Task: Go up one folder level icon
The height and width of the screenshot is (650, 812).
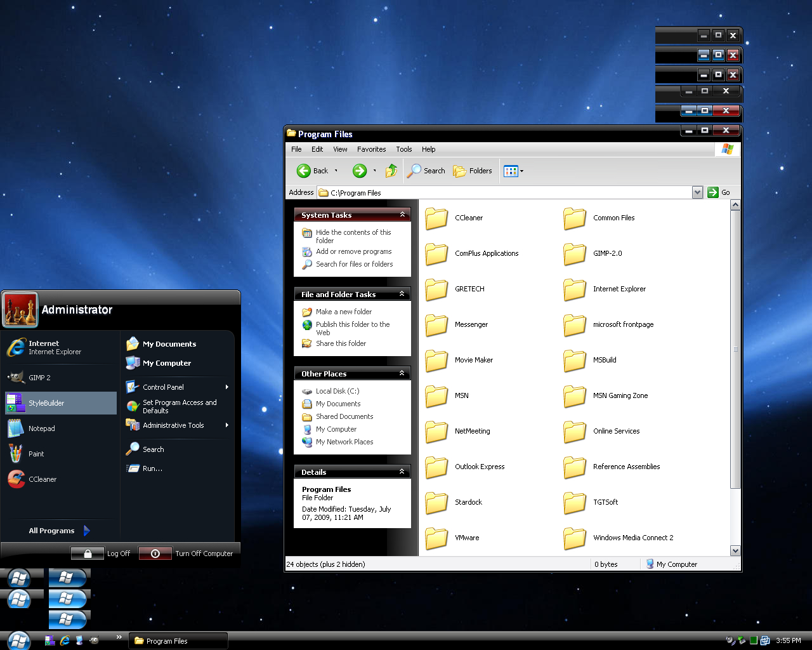Action: point(391,171)
